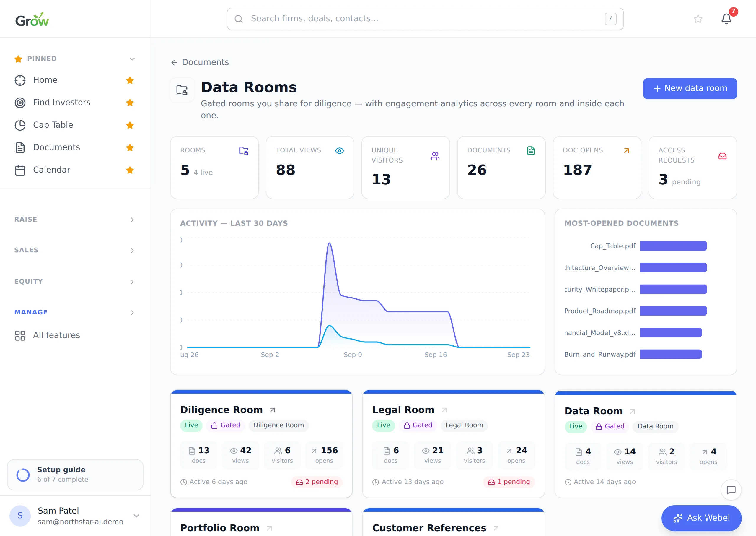Click the Cap Table pie chart icon

click(20, 125)
